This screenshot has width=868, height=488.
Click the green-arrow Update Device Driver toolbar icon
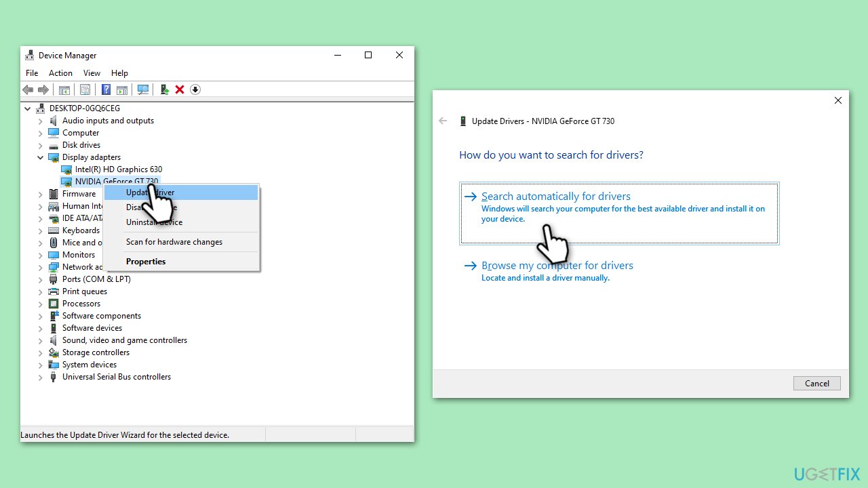164,89
